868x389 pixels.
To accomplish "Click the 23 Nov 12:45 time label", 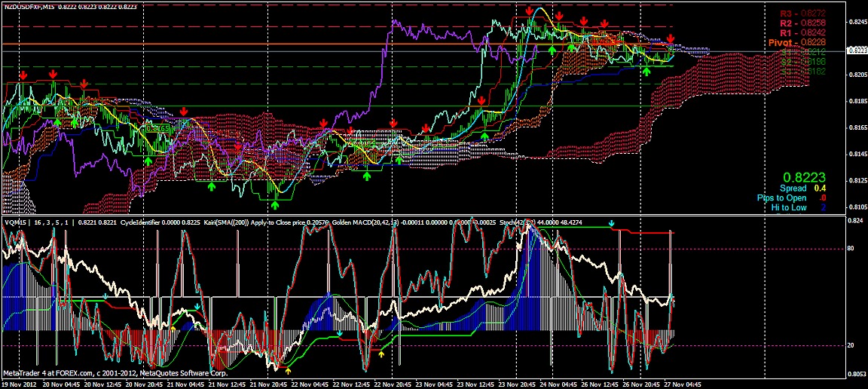I will coord(475,384).
